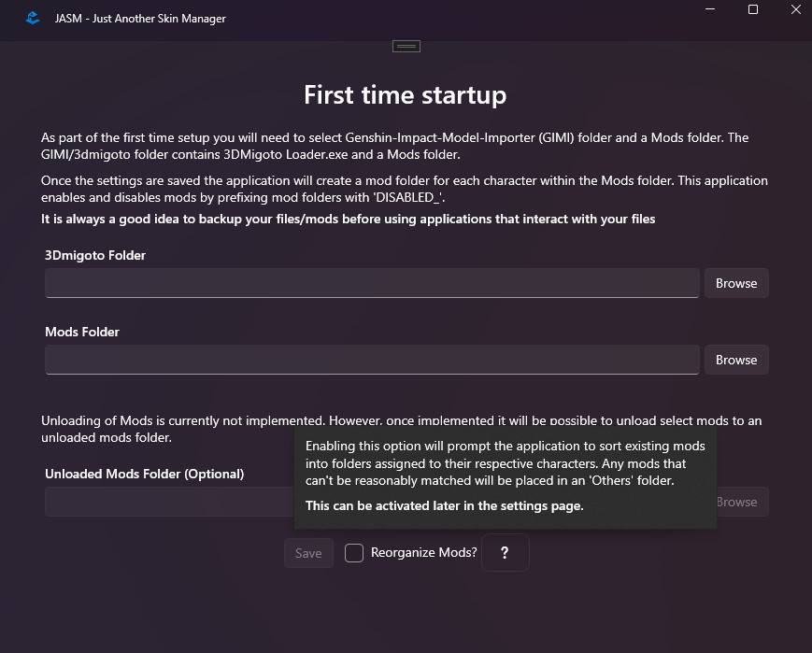The width and height of the screenshot is (812, 653).
Task: Minimize the JASM window
Action: click(x=709, y=9)
